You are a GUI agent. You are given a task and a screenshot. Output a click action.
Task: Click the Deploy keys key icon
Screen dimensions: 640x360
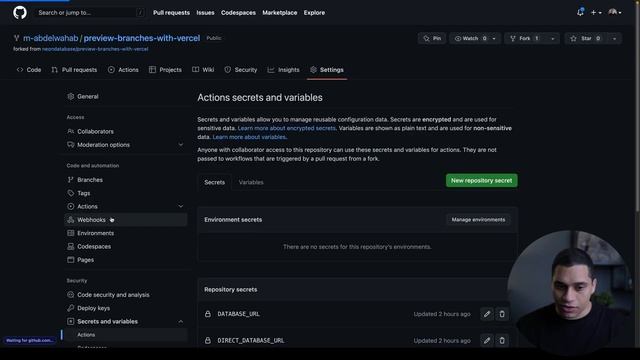[71, 308]
